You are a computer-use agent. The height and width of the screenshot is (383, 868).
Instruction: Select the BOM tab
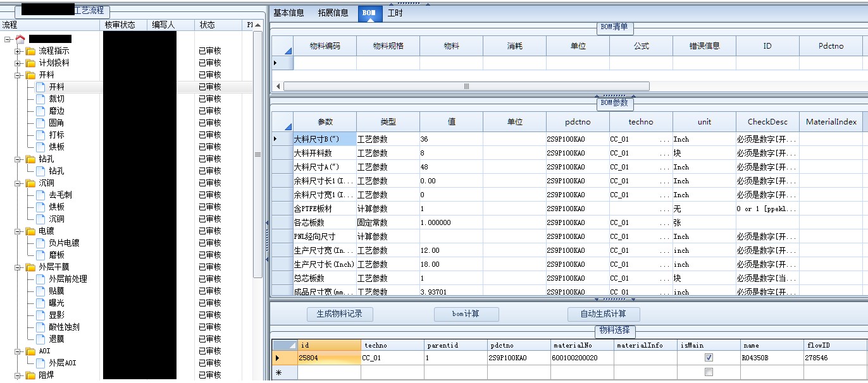(x=370, y=13)
